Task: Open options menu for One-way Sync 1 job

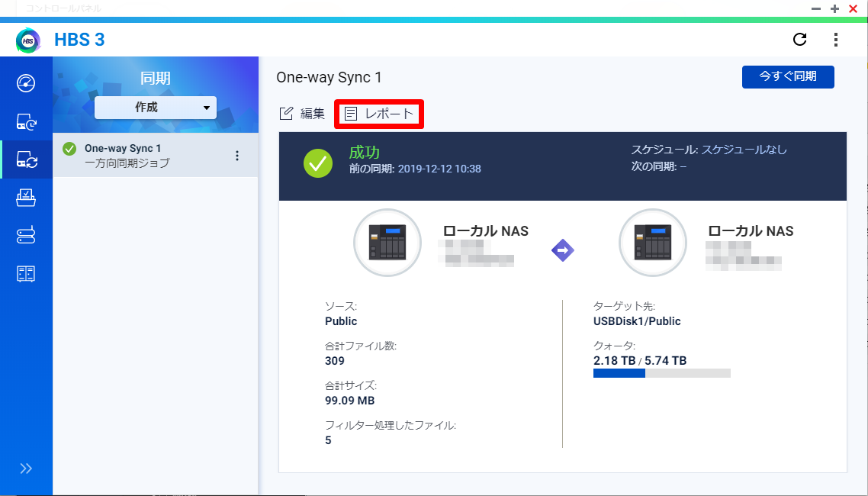Action: [237, 156]
